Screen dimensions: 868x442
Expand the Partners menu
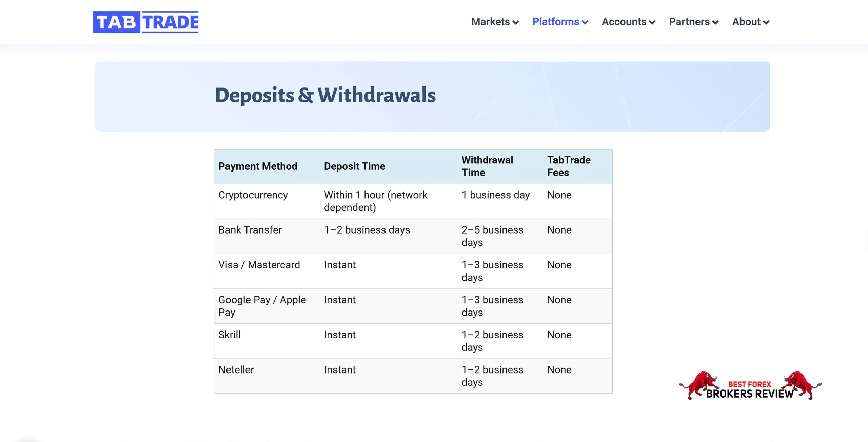pyautogui.click(x=694, y=22)
